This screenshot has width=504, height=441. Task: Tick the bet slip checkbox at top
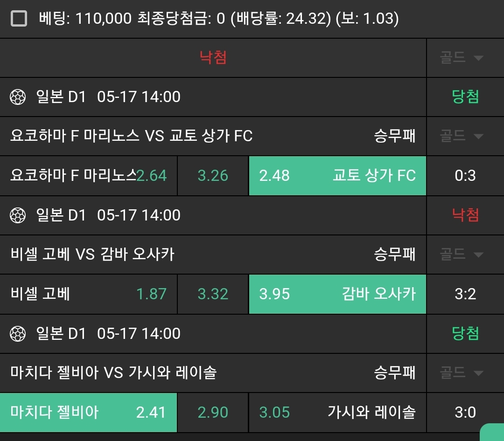(x=19, y=19)
